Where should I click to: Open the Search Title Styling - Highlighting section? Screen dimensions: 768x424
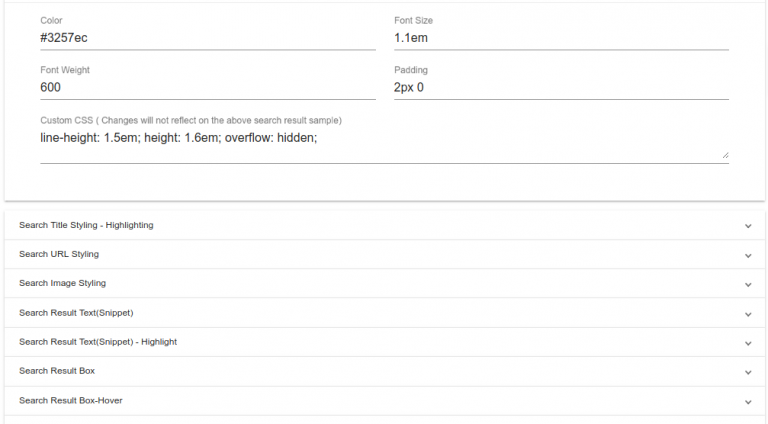(x=86, y=226)
